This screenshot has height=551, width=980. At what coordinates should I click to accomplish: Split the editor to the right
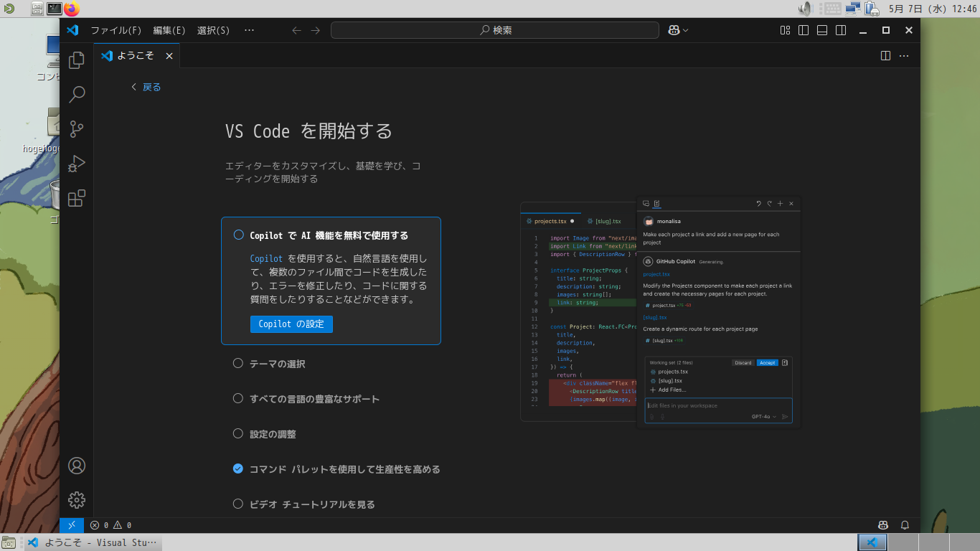click(x=885, y=55)
